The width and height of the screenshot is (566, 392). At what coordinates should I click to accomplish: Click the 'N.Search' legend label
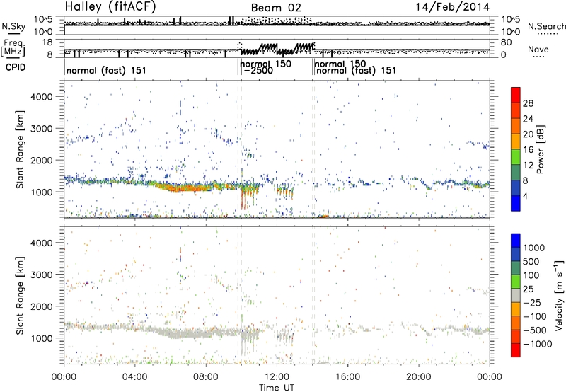click(546, 26)
